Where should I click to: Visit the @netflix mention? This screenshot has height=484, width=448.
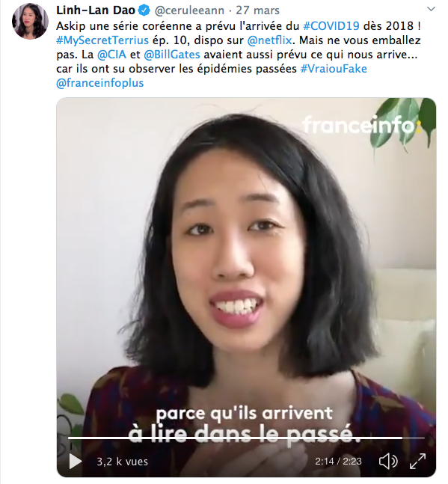[269, 40]
